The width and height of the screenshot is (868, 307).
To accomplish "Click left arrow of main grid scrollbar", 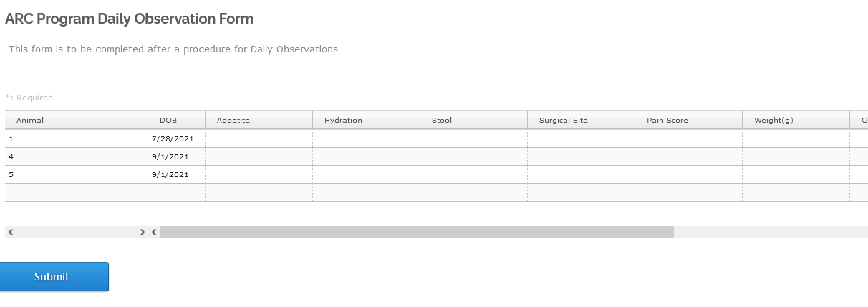I will point(154,232).
